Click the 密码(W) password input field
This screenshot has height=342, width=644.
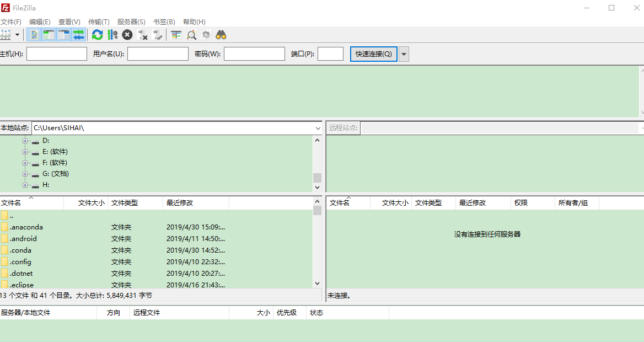[x=254, y=54]
